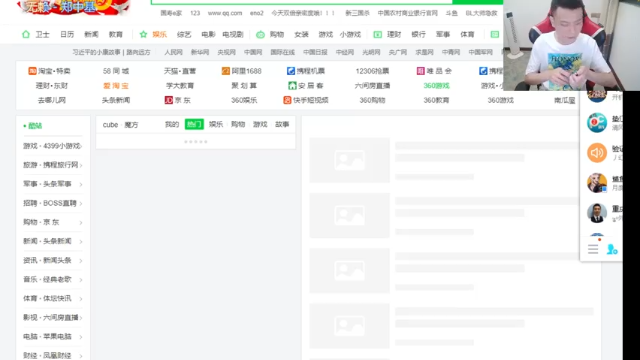640x360 pixels.
Task: Click the first loading placeholder thumbnail
Action: (x=349, y=160)
